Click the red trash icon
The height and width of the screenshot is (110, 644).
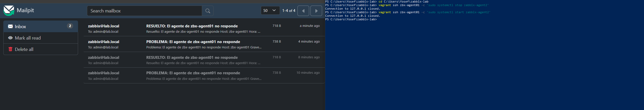click(x=10, y=49)
